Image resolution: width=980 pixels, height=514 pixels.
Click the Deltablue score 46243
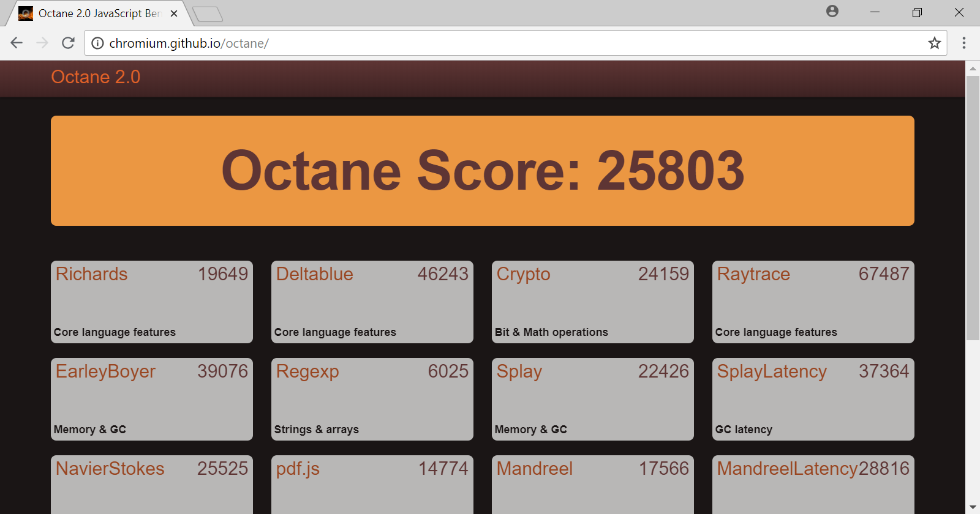point(443,274)
